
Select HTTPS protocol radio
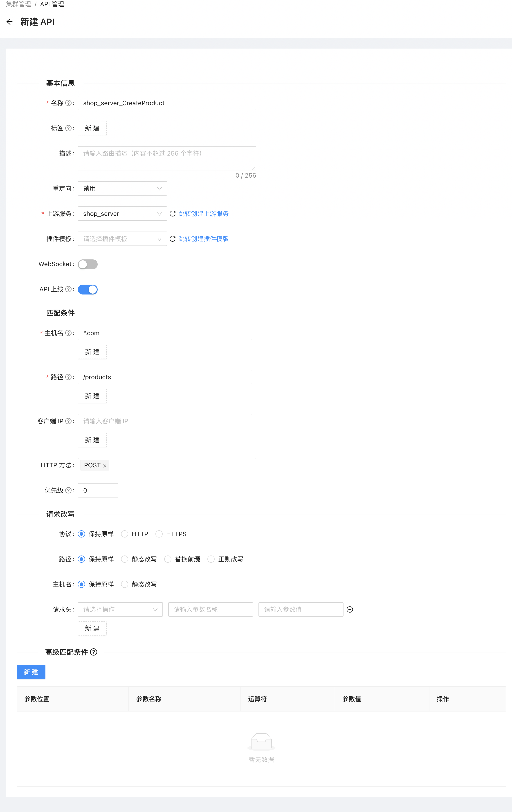point(159,534)
